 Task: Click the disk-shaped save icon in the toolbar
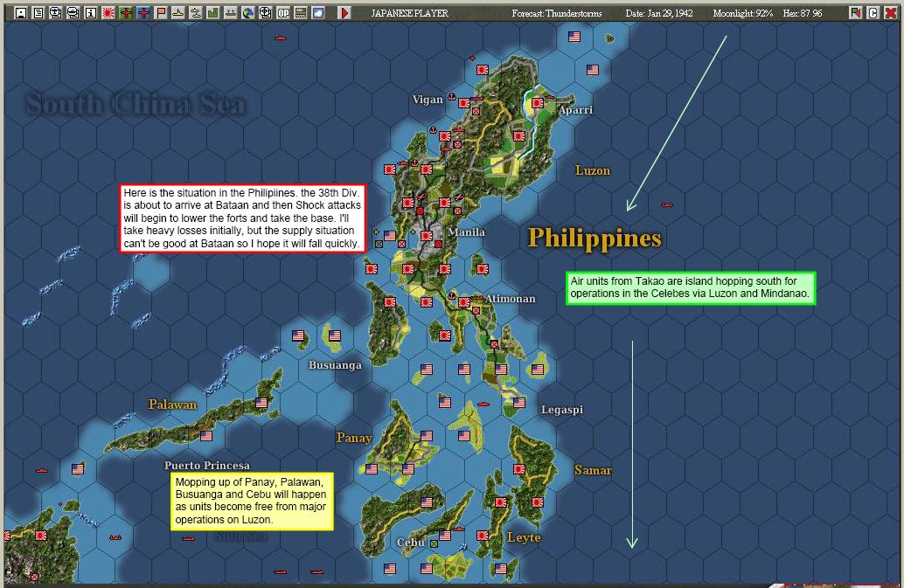[x=21, y=13]
